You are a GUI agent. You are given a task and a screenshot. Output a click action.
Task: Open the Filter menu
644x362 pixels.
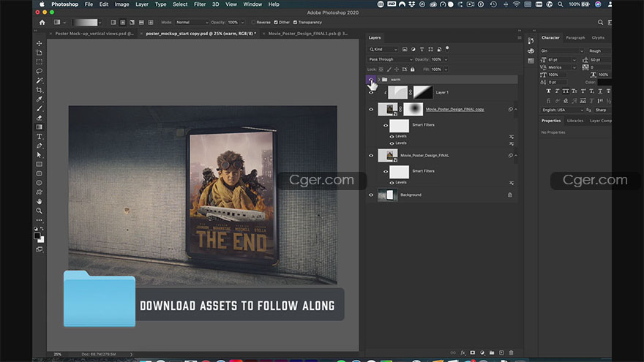click(200, 4)
